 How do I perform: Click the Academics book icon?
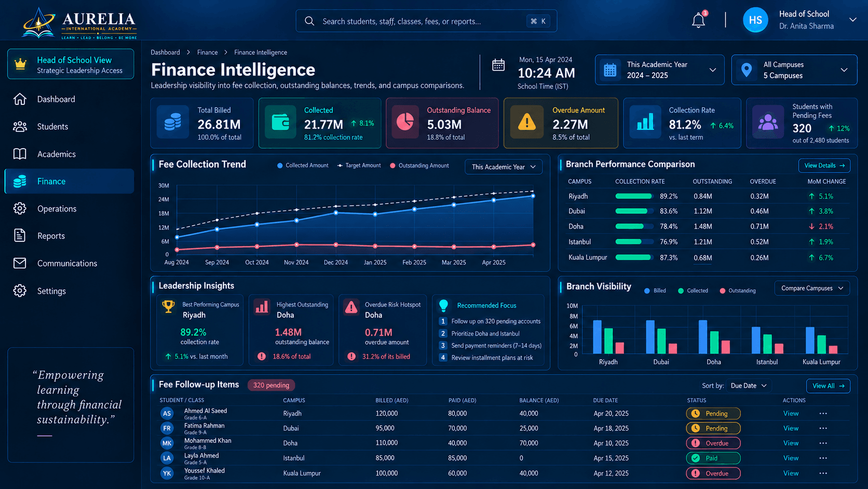point(20,154)
